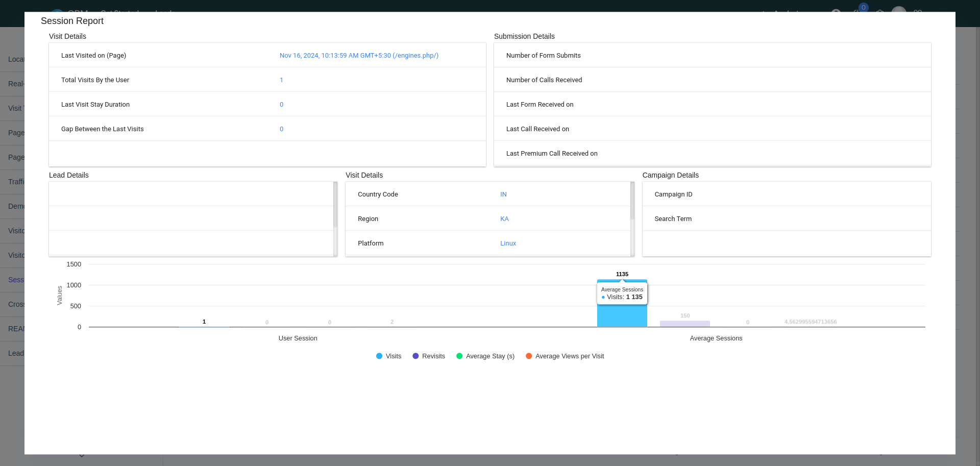Click the Session Report title
Viewport: 980px width, 466px height.
coord(72,21)
